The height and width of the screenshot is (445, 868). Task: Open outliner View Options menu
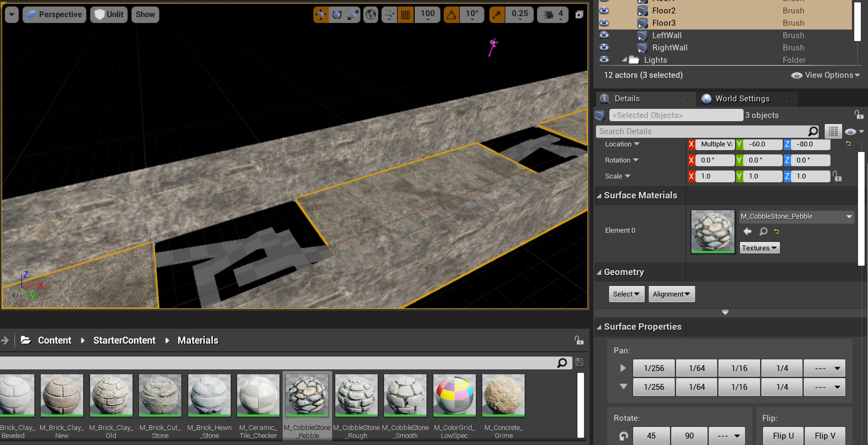click(x=826, y=75)
